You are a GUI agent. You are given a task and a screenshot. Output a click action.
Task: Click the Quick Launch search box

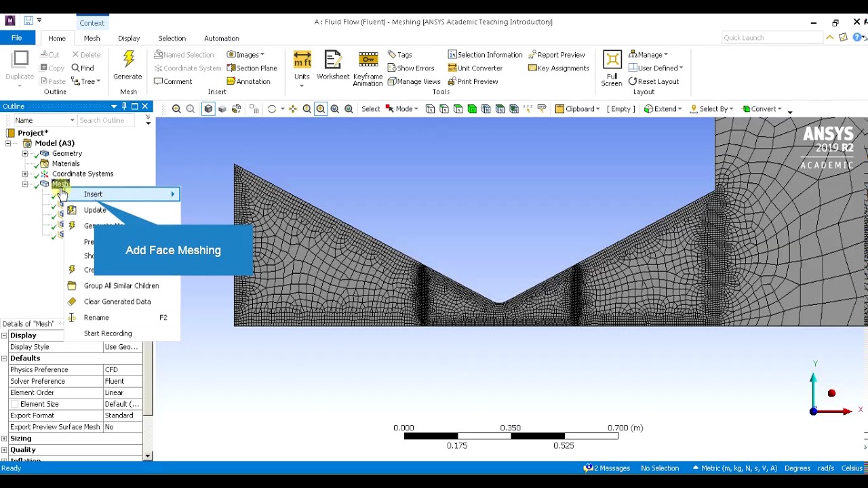tap(771, 38)
